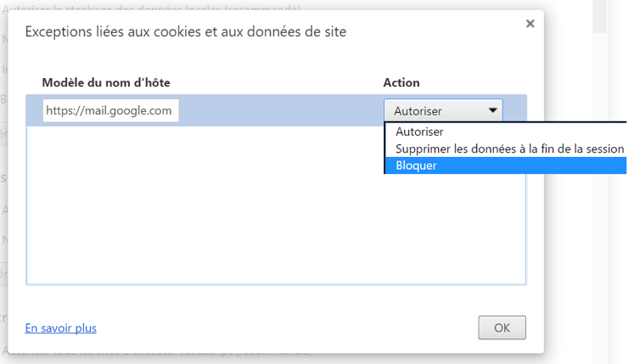Edit the https://mail.google.com hostname field
Image resolution: width=634 pixels, height=364 pixels.
tap(111, 110)
